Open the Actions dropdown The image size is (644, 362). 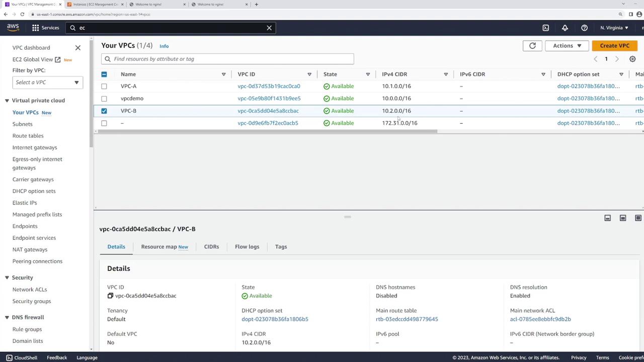567,46
